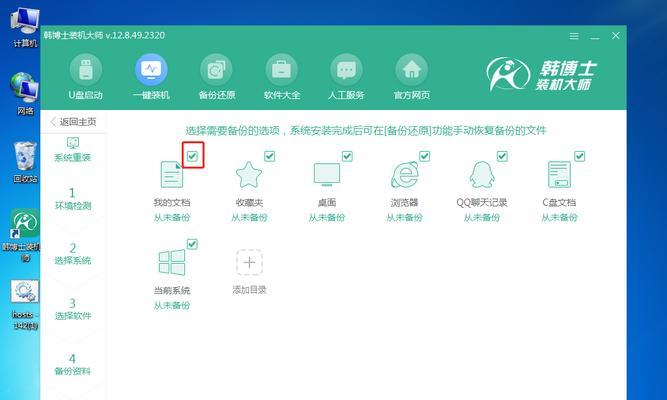Uncheck the QQ聊天记录 backup checkbox

click(x=502, y=156)
